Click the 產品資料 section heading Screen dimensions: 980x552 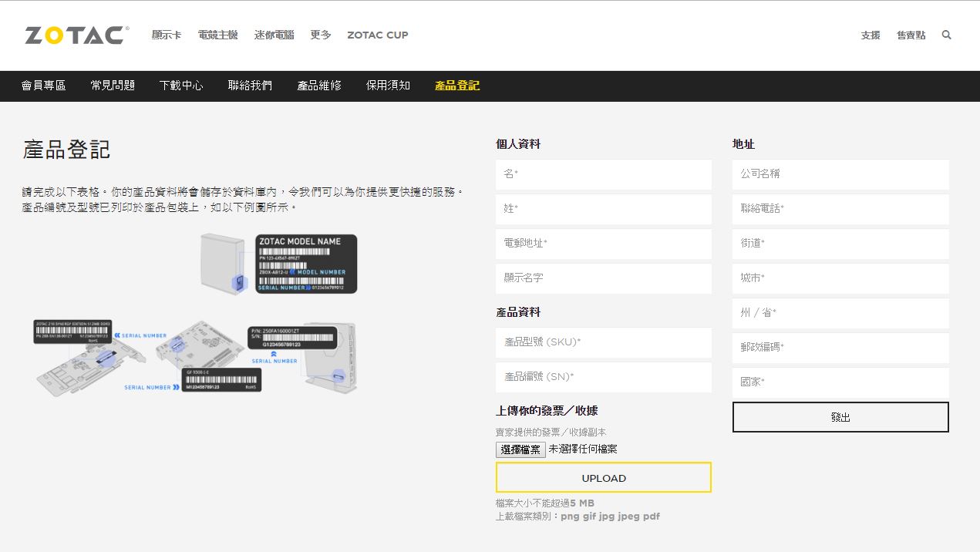[518, 312]
